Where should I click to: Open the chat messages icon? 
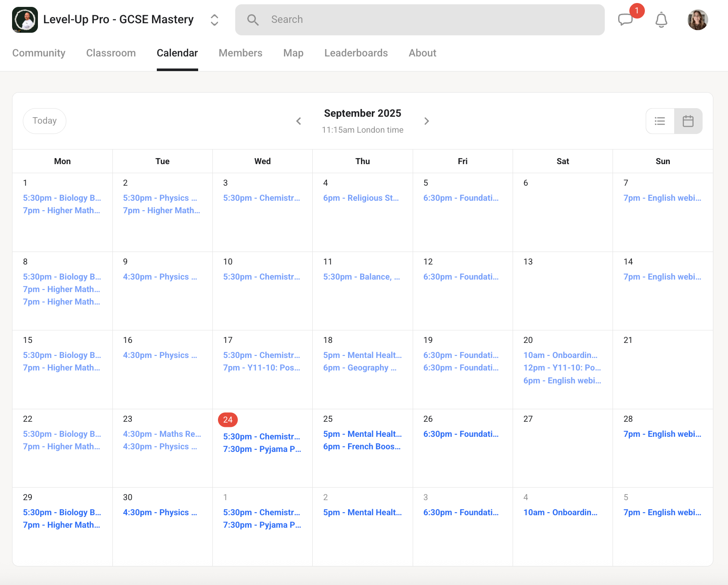(625, 20)
